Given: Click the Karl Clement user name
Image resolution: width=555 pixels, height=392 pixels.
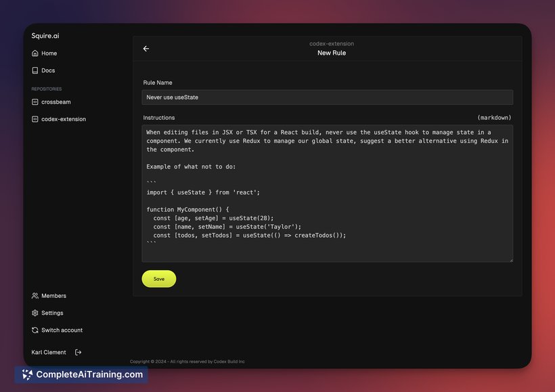Looking at the screenshot, I should [x=49, y=352].
